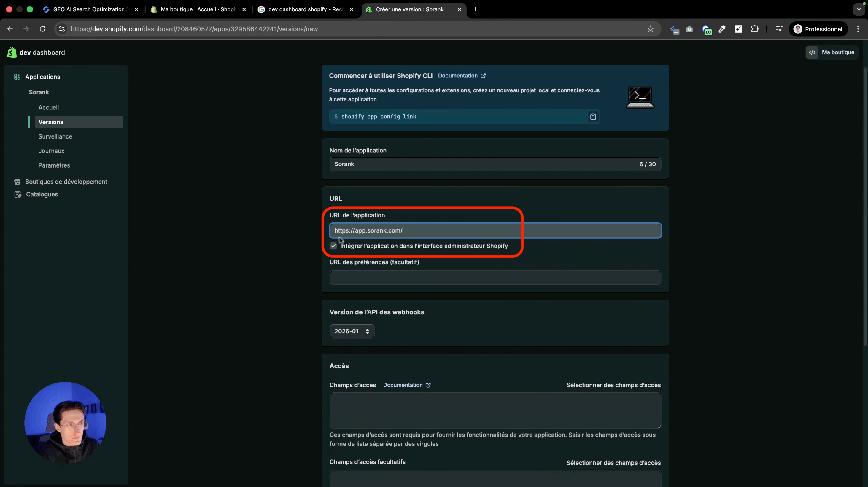Image resolution: width=868 pixels, height=487 pixels.
Task: Close the GEO AI Search Optimization tab
Action: coord(136,9)
